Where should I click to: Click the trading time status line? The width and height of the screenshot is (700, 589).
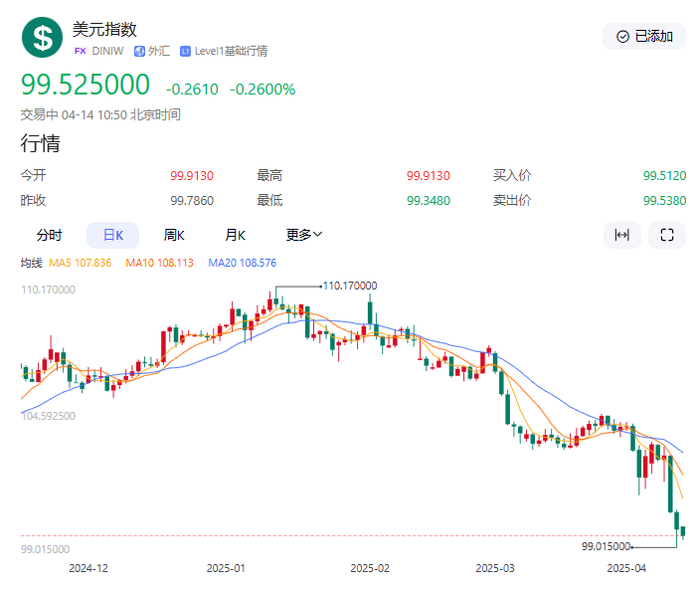coord(100,114)
